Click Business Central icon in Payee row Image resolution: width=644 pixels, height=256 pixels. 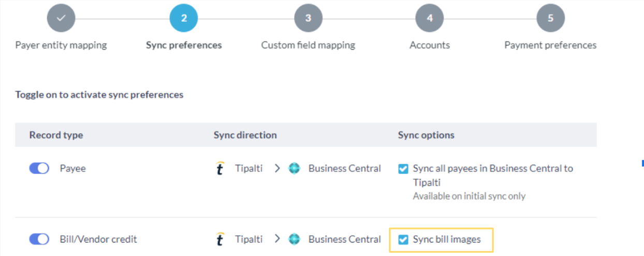(x=294, y=168)
